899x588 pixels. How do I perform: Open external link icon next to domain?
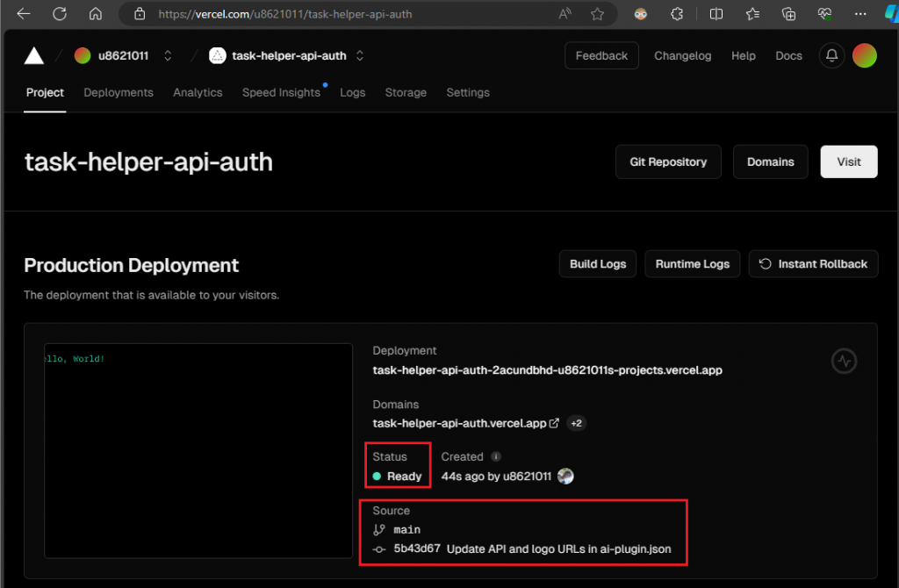point(554,423)
